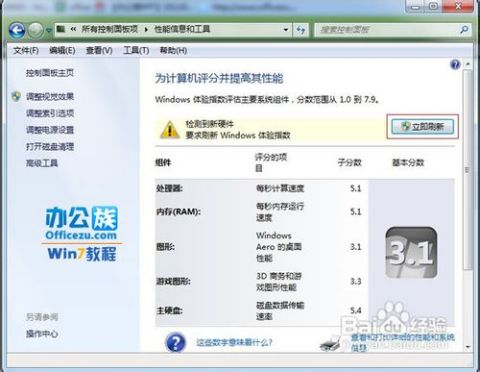Click the printer icon
Viewport: 480px width, 372px height.
click(330, 343)
